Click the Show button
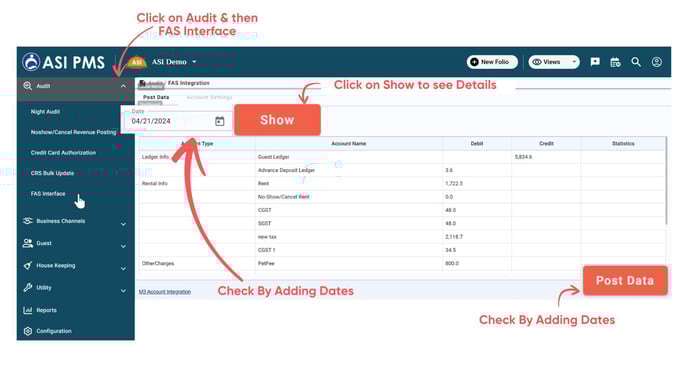 click(277, 120)
